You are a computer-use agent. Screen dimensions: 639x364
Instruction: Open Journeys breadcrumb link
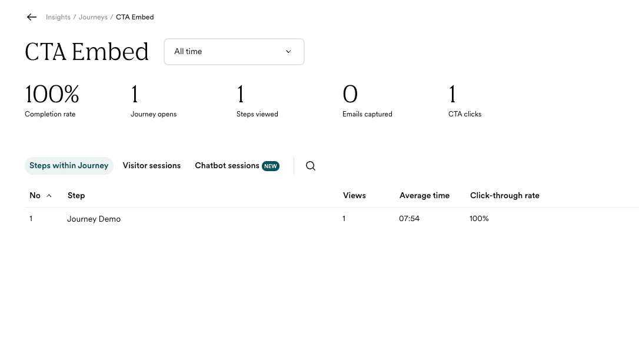[93, 17]
